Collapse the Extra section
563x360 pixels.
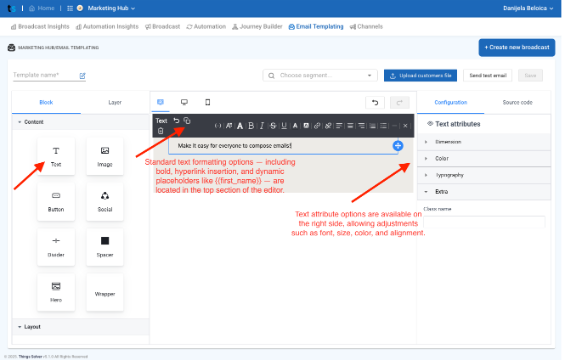[484, 192]
